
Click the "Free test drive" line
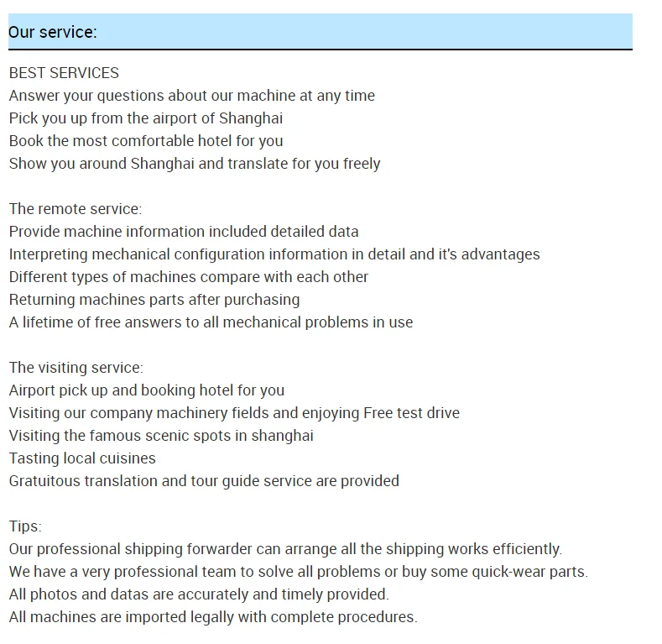click(x=234, y=413)
